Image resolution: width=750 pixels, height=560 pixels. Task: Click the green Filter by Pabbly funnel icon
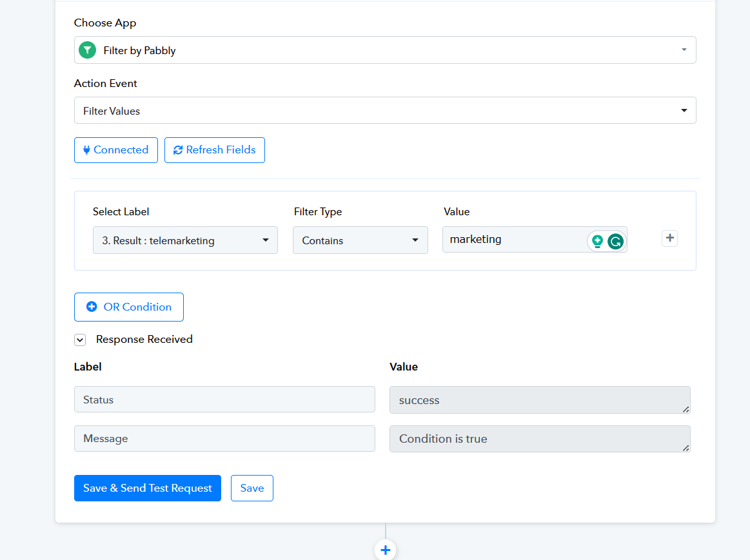[87, 50]
